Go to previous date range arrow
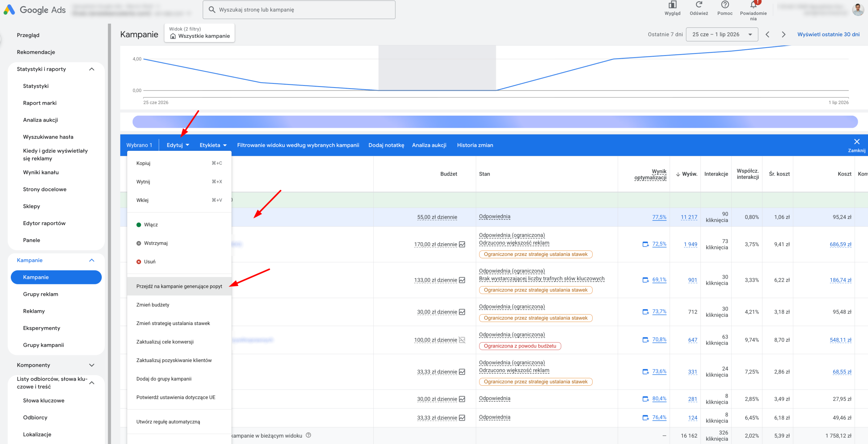The width and height of the screenshot is (868, 444). tap(768, 35)
